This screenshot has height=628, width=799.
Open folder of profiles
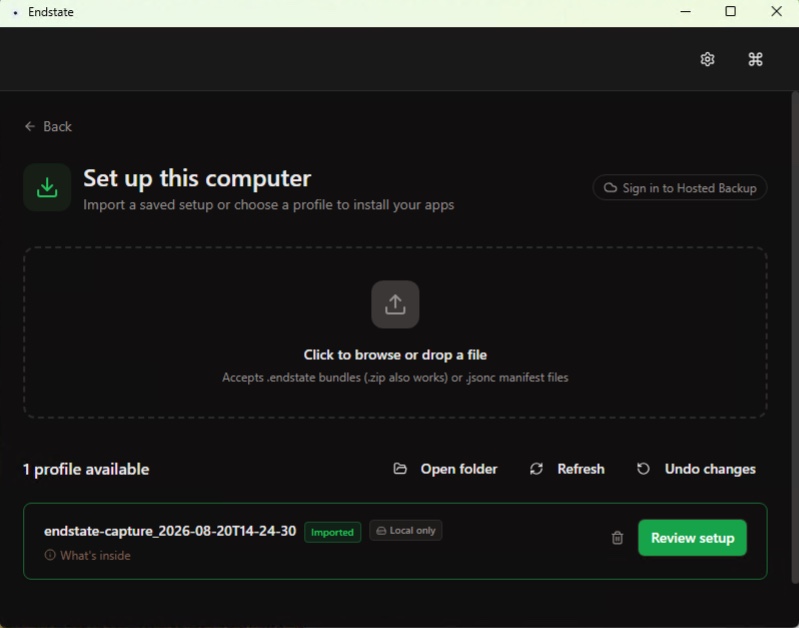pyautogui.click(x=445, y=469)
